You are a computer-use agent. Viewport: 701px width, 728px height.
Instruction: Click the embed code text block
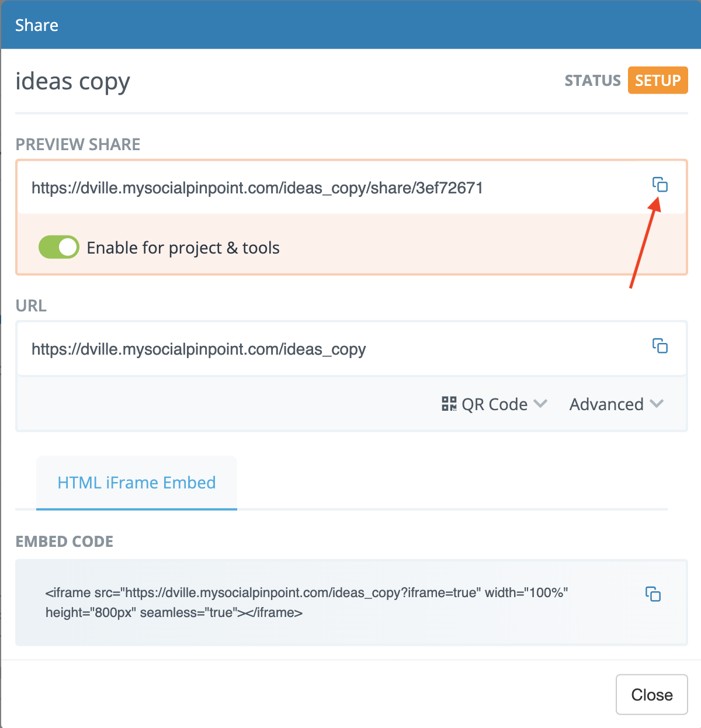(x=307, y=602)
